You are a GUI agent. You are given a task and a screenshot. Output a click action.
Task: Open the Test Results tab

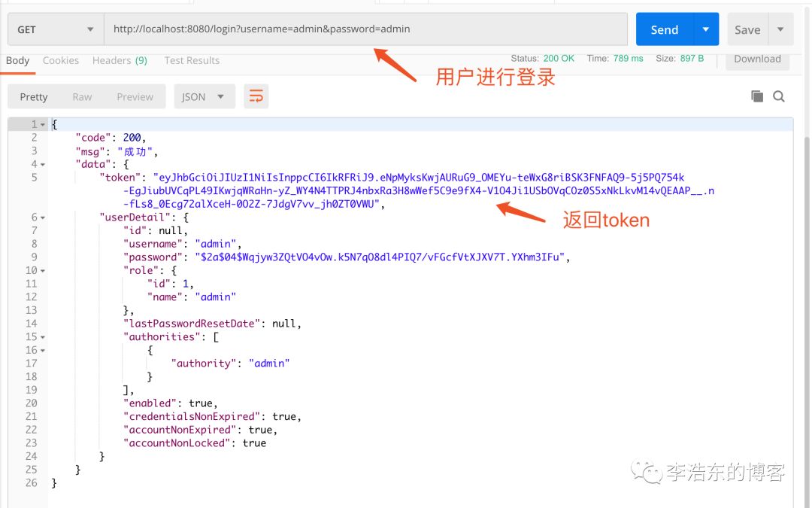click(x=192, y=61)
